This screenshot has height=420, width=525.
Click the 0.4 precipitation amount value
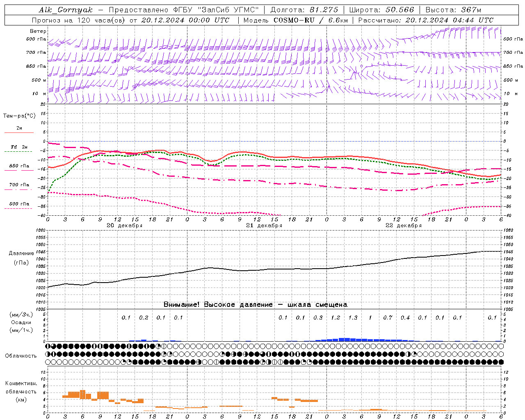coord(405,318)
